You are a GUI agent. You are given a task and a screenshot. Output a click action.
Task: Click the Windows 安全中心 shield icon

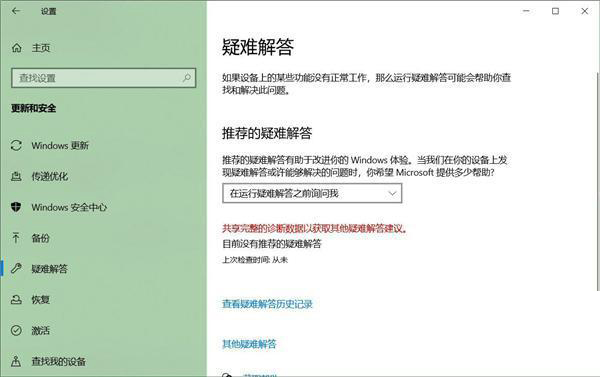click(x=16, y=207)
